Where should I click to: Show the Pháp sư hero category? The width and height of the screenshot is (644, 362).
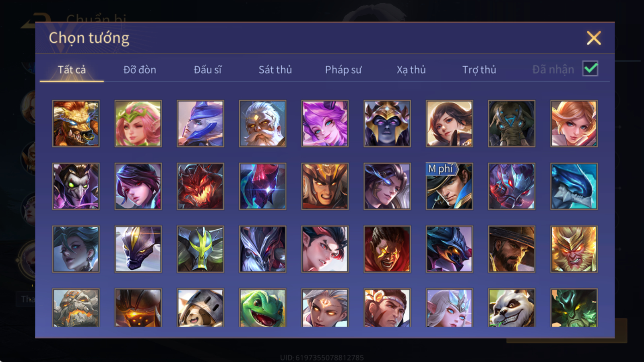tap(343, 70)
